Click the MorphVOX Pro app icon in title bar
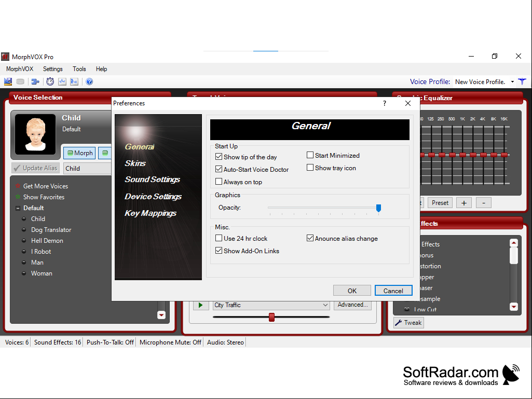The width and height of the screenshot is (532, 399). point(5,57)
